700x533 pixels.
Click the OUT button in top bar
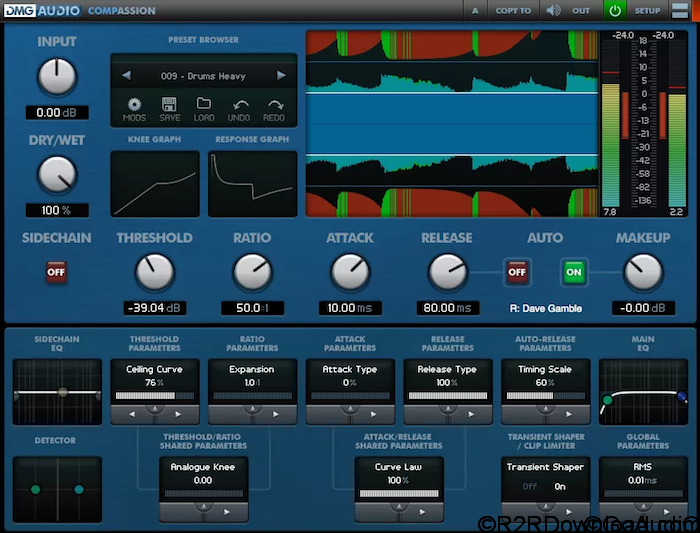[581, 10]
